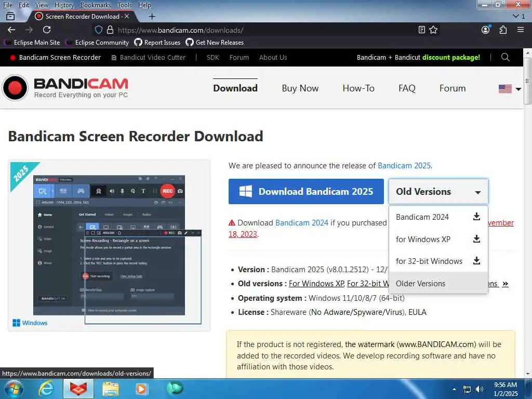Open a new tab with the plus button
This screenshot has width=532, height=399.
click(x=152, y=16)
